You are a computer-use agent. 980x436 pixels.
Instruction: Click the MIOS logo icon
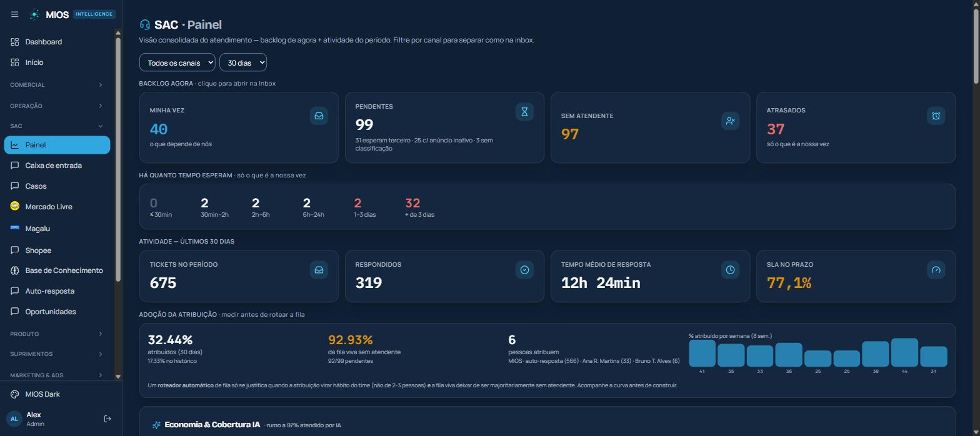35,14
